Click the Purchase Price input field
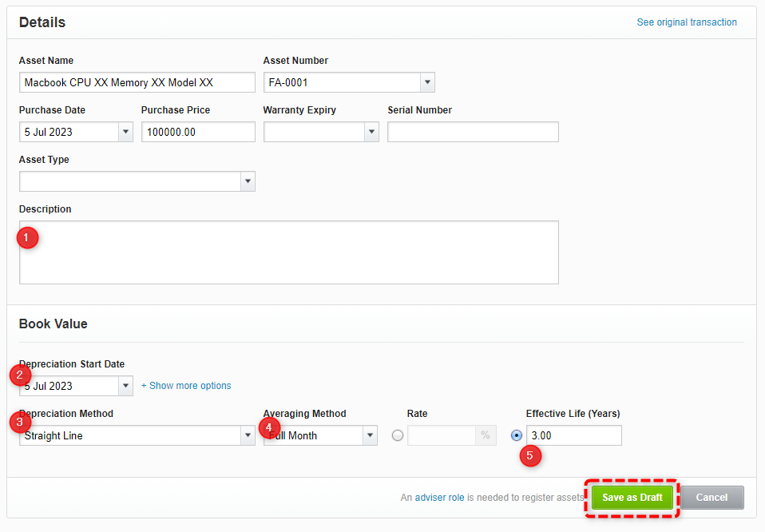Viewport: 765px width, 532px height. click(x=198, y=132)
